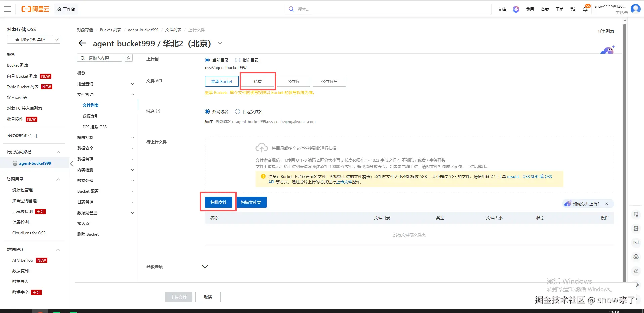This screenshot has height=313, width=644.
Task: Click help icon next to 域名
Action: tap(158, 111)
